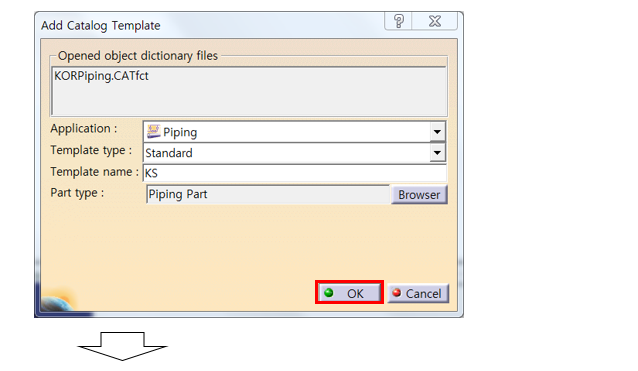Expand the Application dropdown arrow
638x371 pixels.
(437, 132)
